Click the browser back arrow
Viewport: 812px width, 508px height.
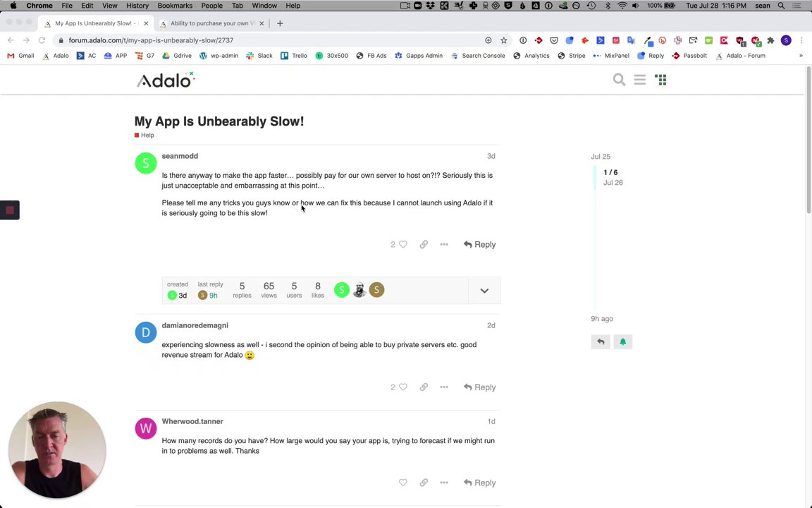[11, 40]
